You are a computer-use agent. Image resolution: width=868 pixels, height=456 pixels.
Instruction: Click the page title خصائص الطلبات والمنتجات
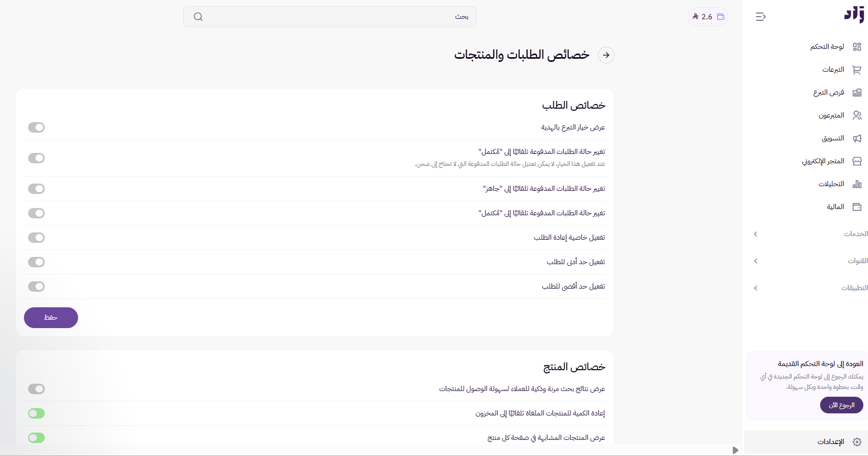pyautogui.click(x=522, y=55)
